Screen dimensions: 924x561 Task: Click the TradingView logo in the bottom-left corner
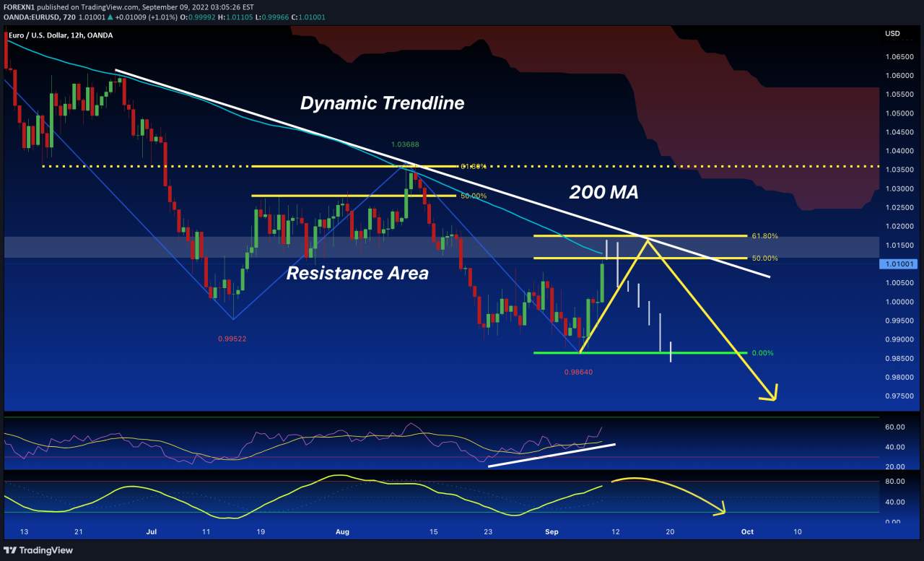pos(35,550)
